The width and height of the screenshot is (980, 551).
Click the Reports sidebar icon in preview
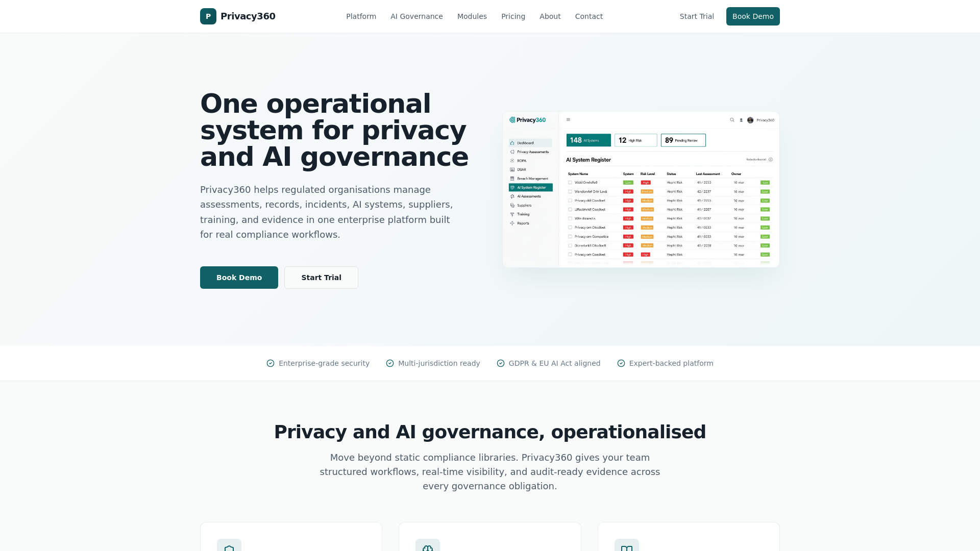point(512,223)
